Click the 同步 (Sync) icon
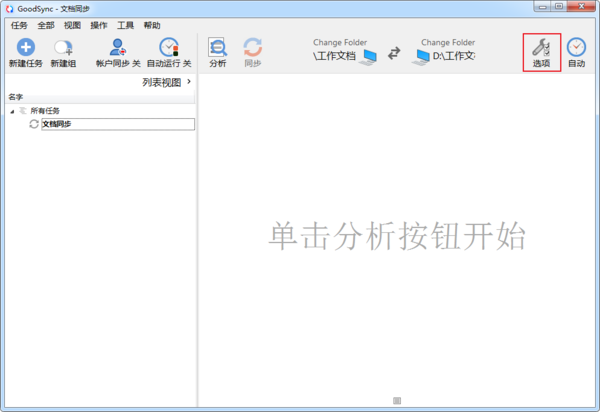This screenshot has height=412, width=600. (x=253, y=47)
